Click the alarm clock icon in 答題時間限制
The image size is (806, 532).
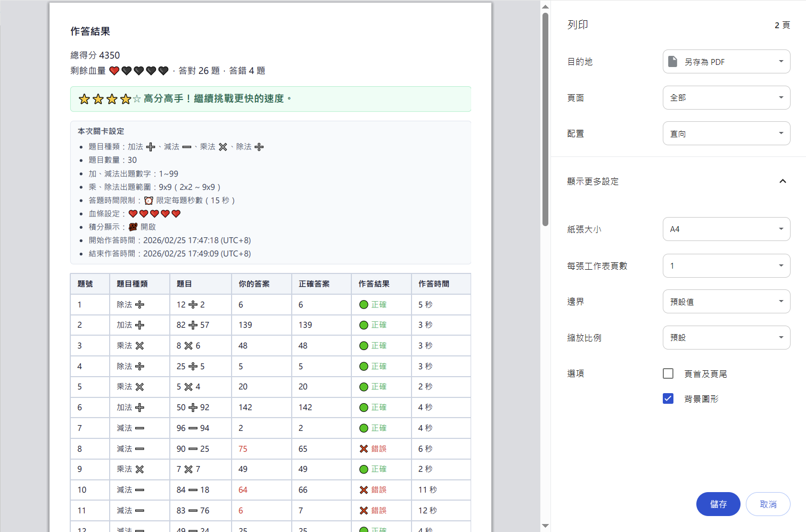(149, 201)
